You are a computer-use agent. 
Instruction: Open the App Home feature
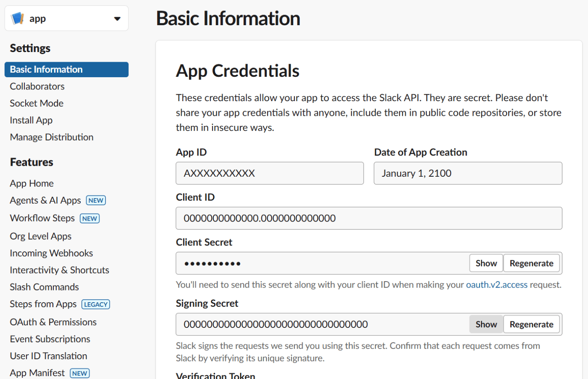[32, 183]
